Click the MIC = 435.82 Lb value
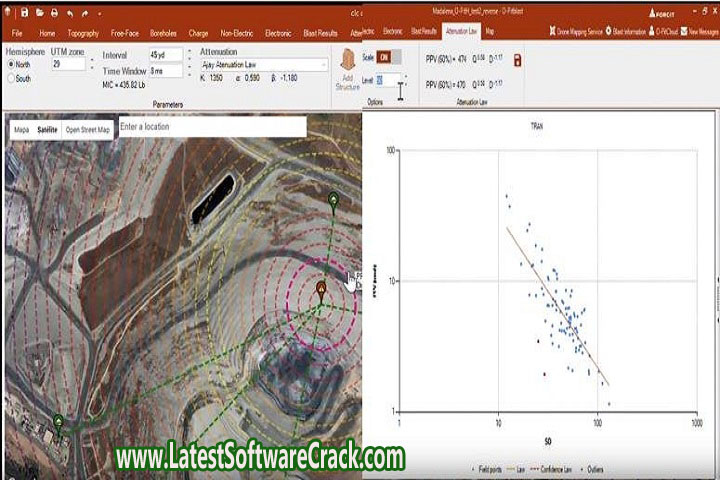The image size is (720, 480). [x=124, y=85]
